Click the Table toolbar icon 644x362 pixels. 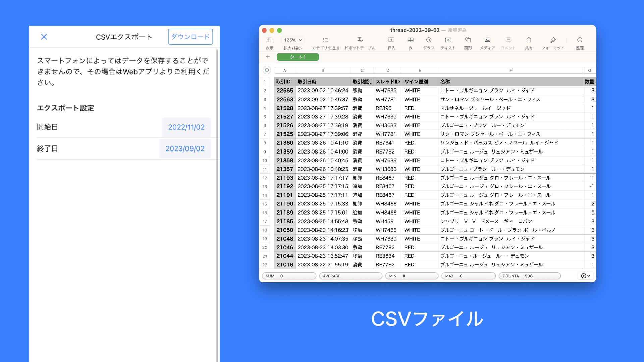point(410,40)
